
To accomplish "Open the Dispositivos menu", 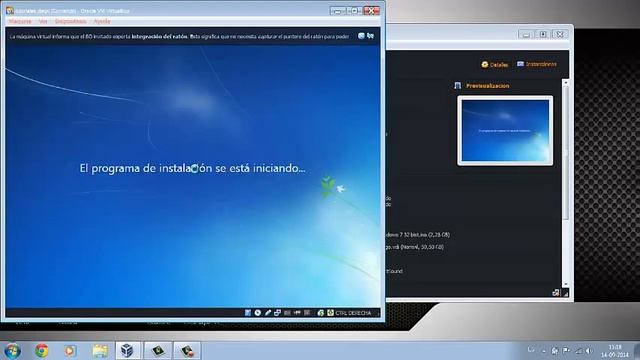I will coord(71,21).
